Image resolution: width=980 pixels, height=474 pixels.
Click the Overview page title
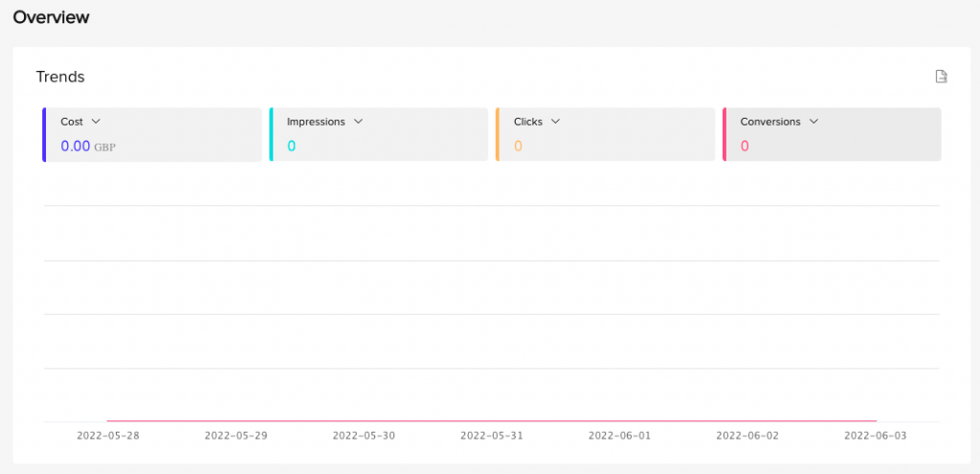click(52, 17)
